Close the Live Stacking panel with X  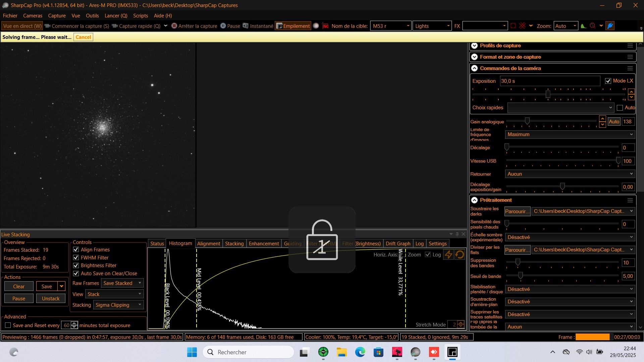464,234
